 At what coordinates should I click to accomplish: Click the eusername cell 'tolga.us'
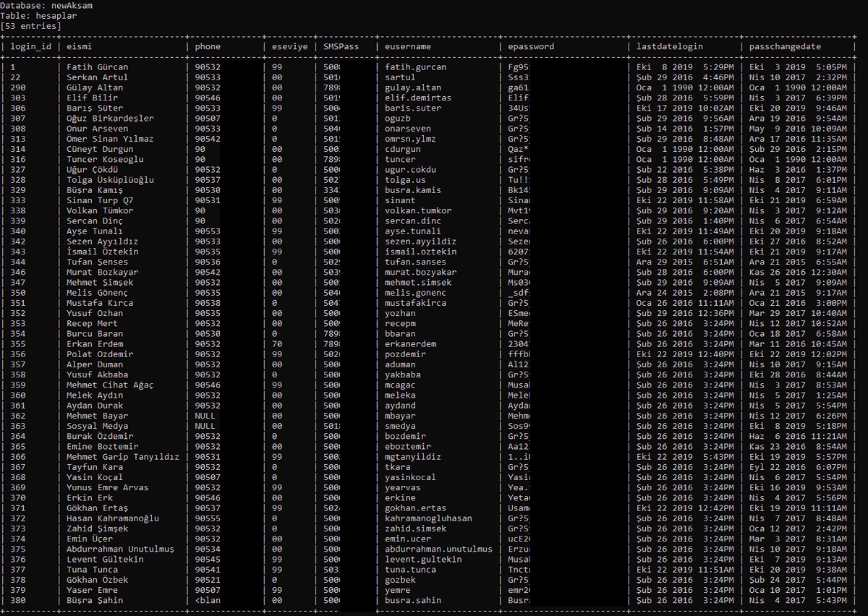coord(405,179)
